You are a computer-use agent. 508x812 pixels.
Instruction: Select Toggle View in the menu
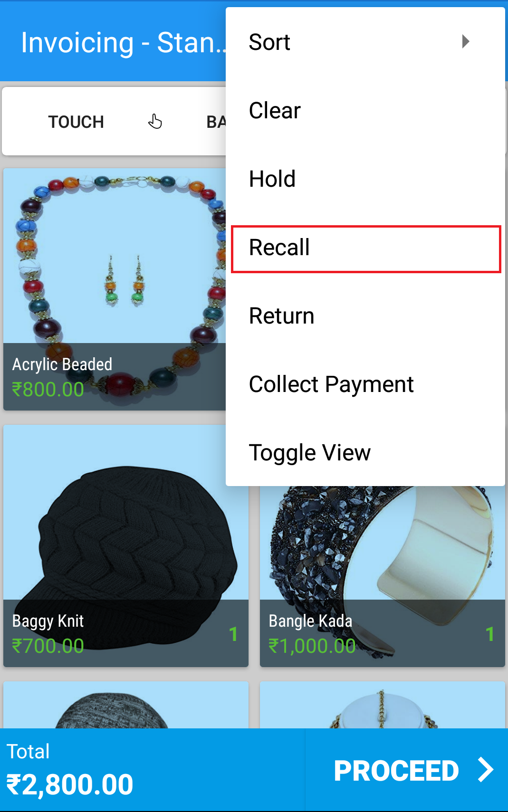pos(365,452)
